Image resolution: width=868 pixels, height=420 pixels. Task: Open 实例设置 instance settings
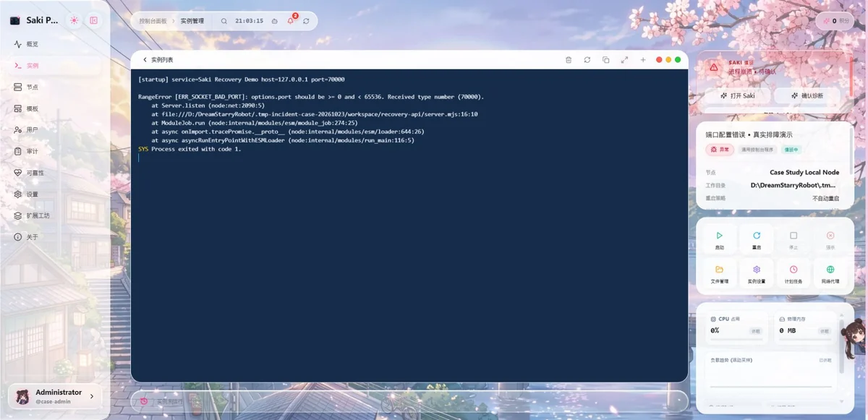757,274
